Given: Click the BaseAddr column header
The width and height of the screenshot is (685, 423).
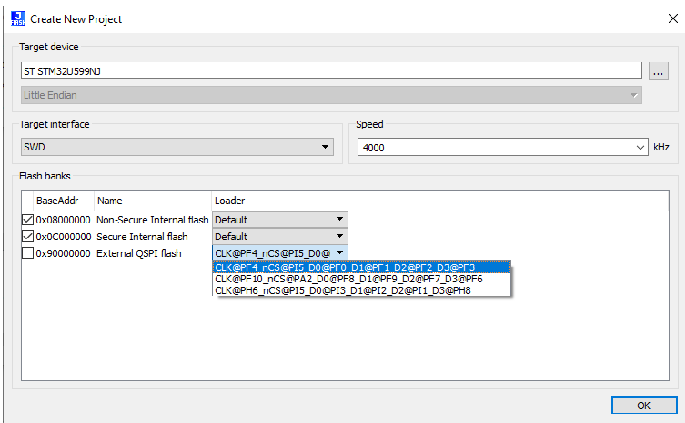Looking at the screenshot, I should [64, 201].
